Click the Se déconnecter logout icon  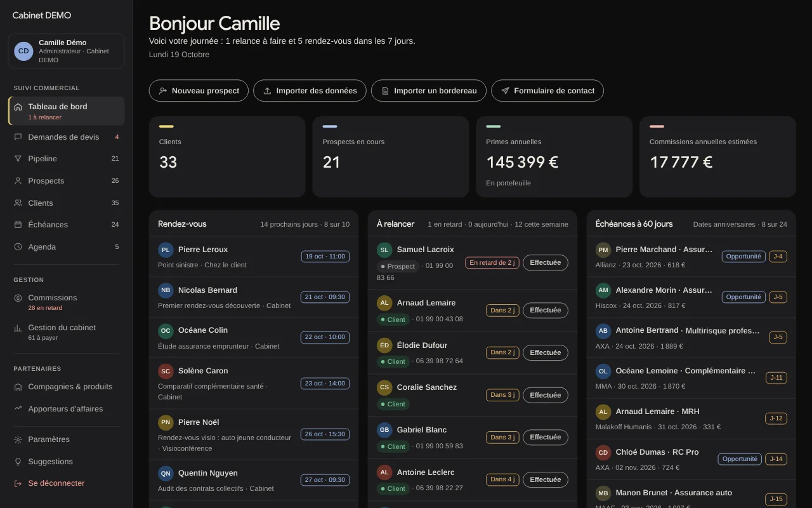[x=18, y=483]
